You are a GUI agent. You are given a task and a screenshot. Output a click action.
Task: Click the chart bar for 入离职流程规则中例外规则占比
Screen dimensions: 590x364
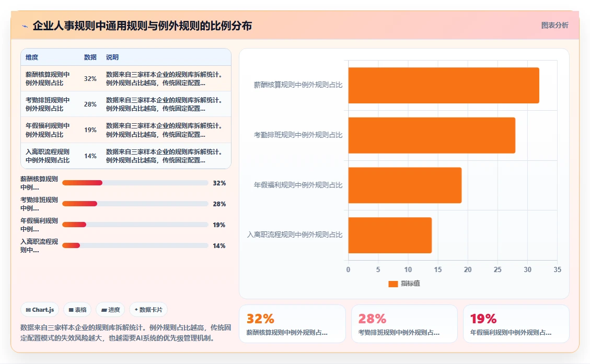[390, 236]
